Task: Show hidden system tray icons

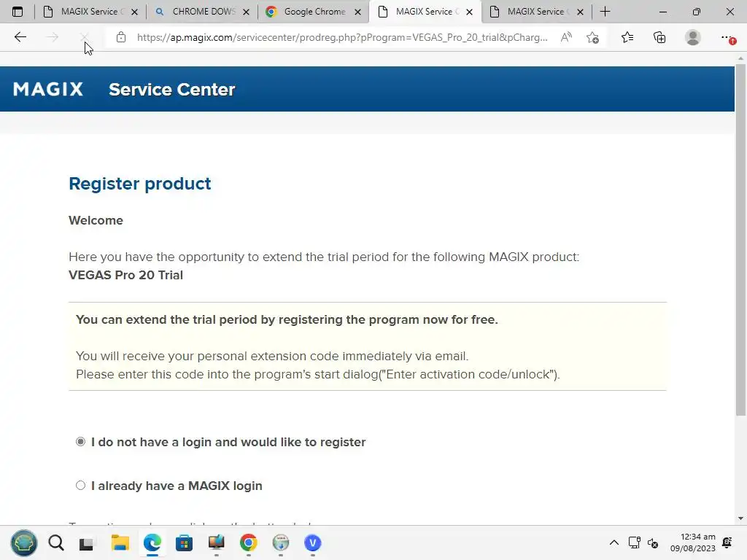Action: [x=614, y=542]
